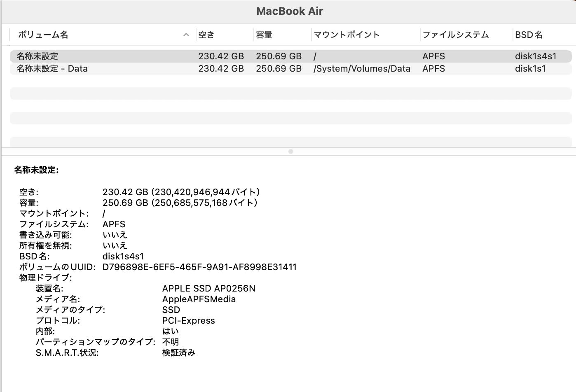This screenshot has height=392, width=576.
Task: Click the /System/Volumes/Data mount point cell
Action: [x=362, y=69]
